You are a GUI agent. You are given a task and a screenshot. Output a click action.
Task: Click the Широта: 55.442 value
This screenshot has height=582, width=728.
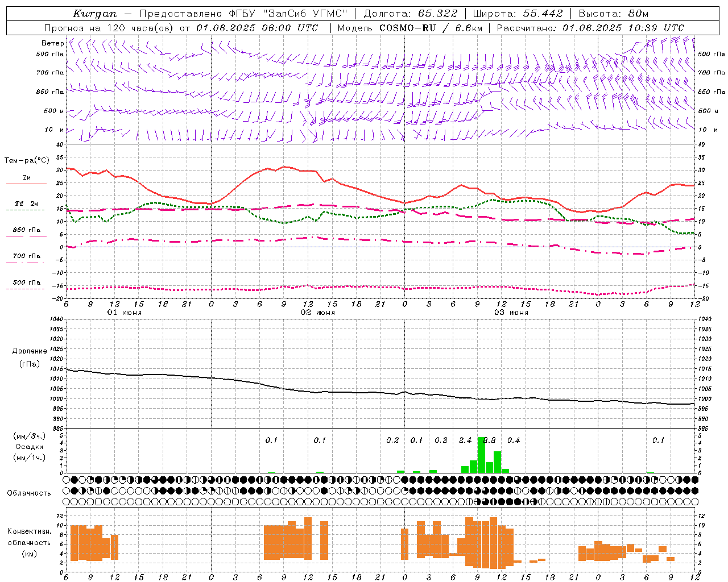coord(518,14)
